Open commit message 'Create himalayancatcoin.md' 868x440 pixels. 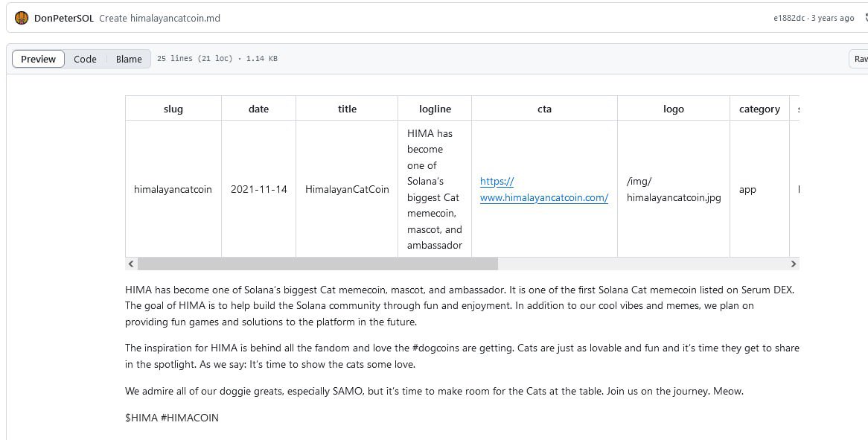point(159,19)
